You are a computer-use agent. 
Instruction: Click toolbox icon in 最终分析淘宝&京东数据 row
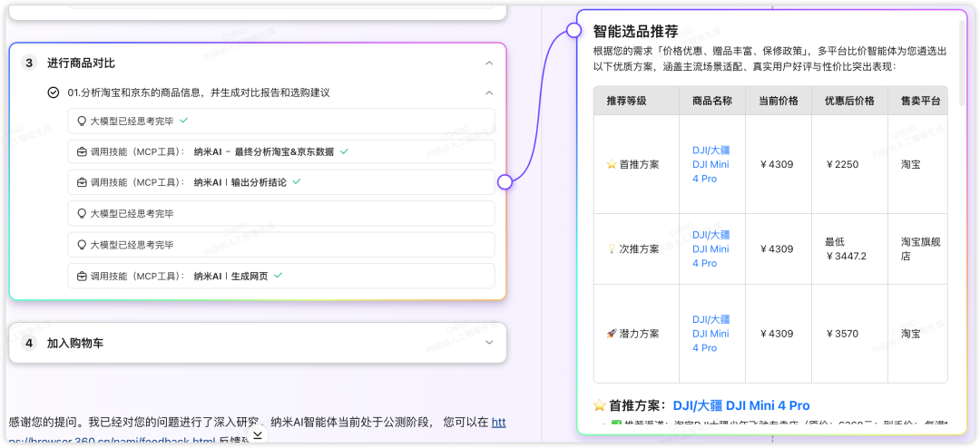click(82, 151)
